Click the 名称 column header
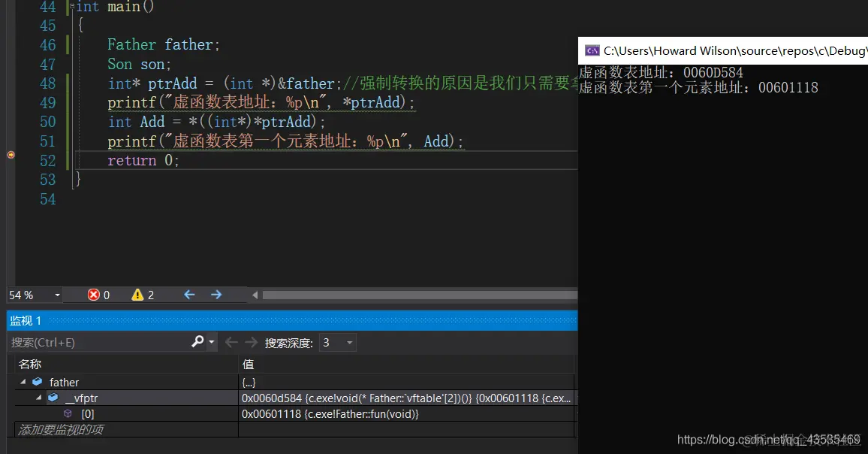This screenshot has height=454, width=868. click(30, 365)
